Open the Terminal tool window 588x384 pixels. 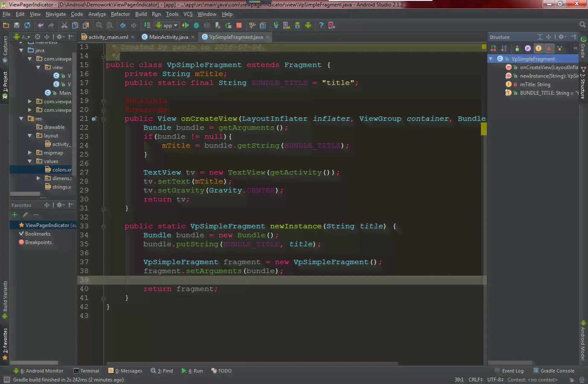(86, 371)
